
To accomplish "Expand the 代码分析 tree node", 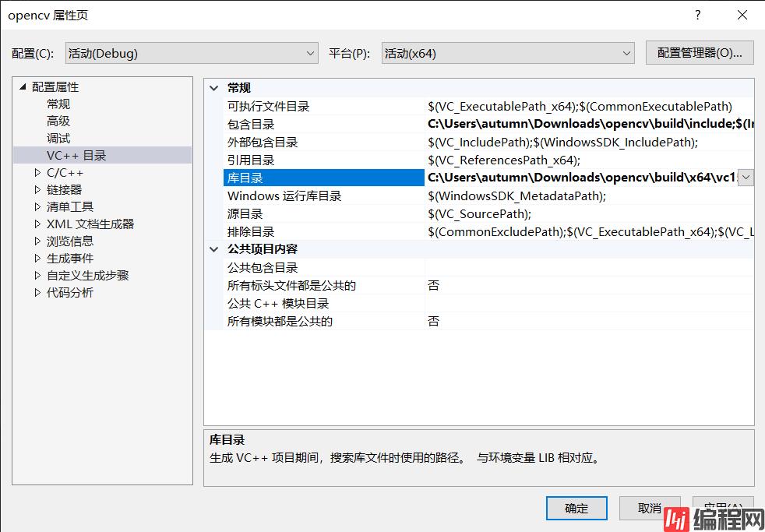I will click(37, 293).
